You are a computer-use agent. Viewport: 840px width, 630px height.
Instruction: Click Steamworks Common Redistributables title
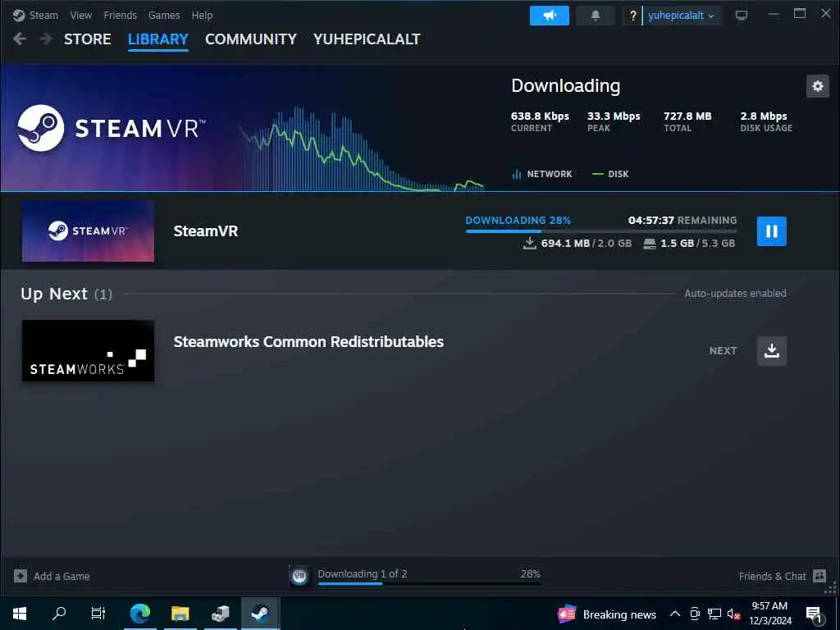click(308, 342)
